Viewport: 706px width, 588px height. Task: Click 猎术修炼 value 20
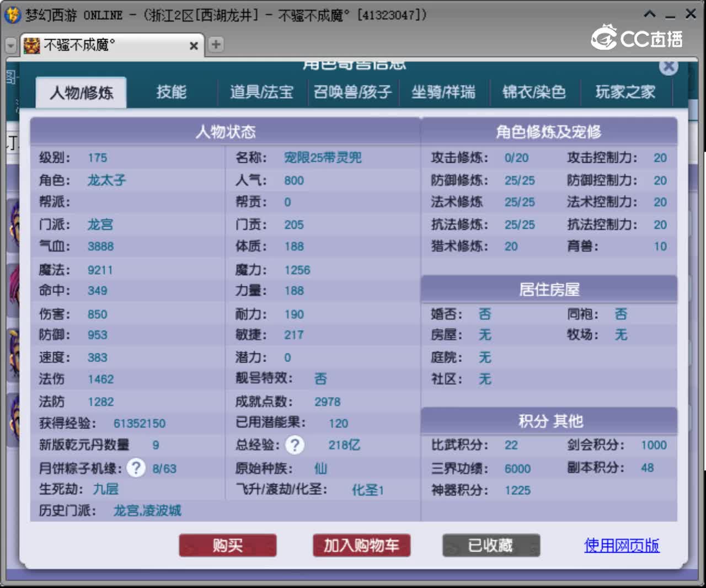(x=511, y=247)
